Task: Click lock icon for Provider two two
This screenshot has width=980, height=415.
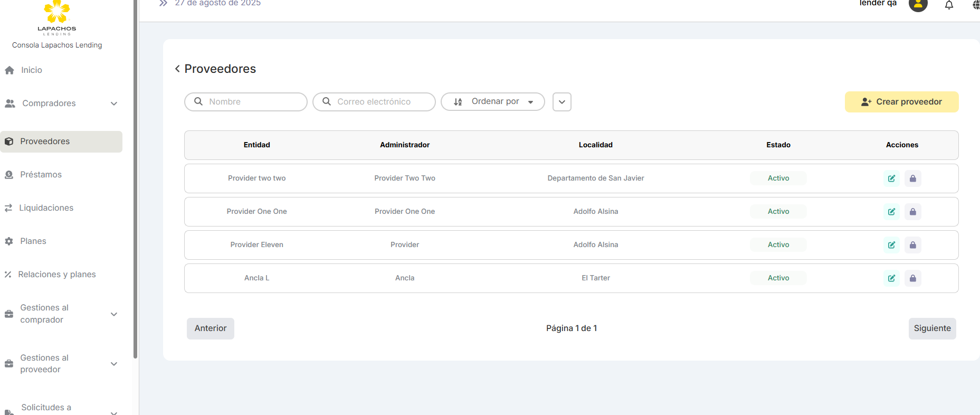Action: tap(912, 178)
